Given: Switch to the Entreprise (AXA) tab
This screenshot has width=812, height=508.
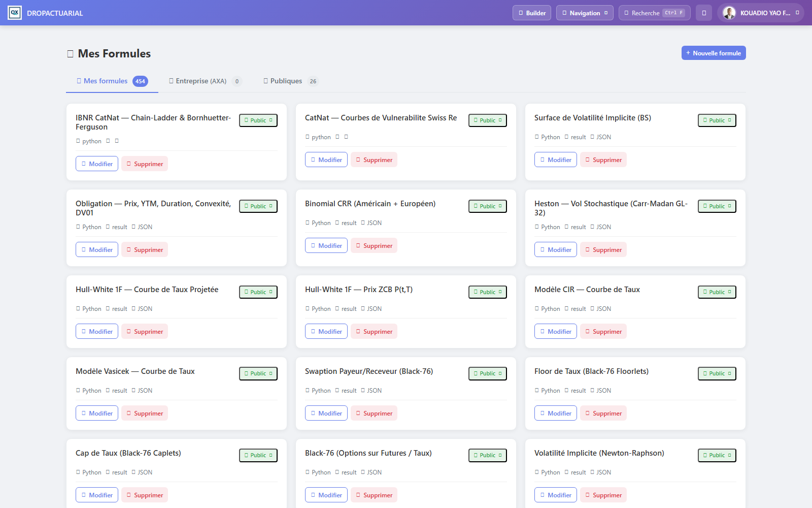Looking at the screenshot, I should (205, 81).
